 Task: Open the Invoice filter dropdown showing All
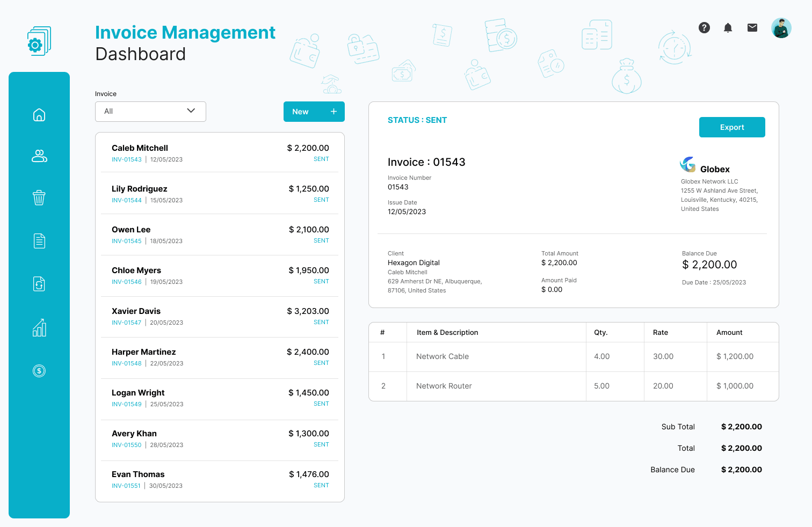click(x=150, y=112)
